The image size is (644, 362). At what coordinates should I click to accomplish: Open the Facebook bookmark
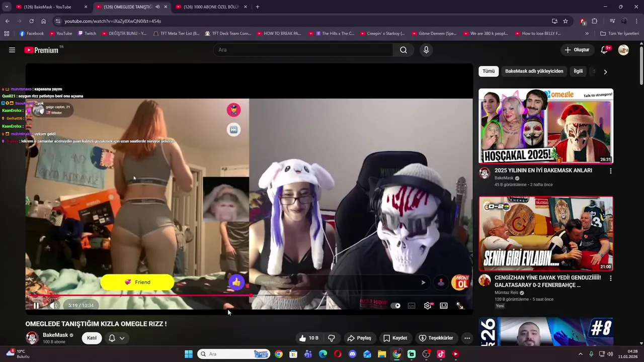[31, 34]
